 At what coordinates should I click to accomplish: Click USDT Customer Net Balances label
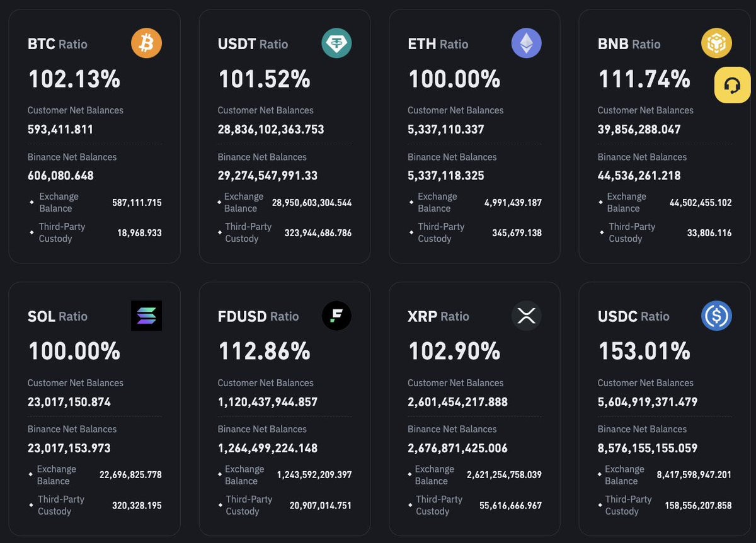[265, 110]
